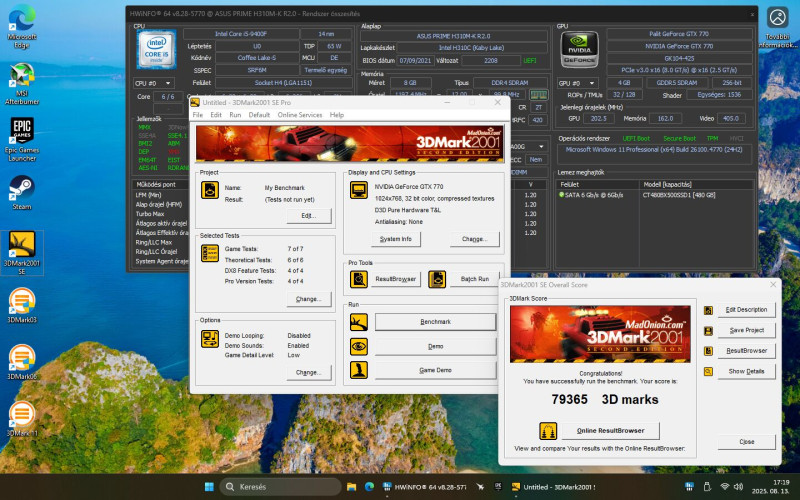Screen dimensions: 800x500
Task: Click the Intel Core i5-9400F field in HWiNFO
Action: tap(241, 34)
